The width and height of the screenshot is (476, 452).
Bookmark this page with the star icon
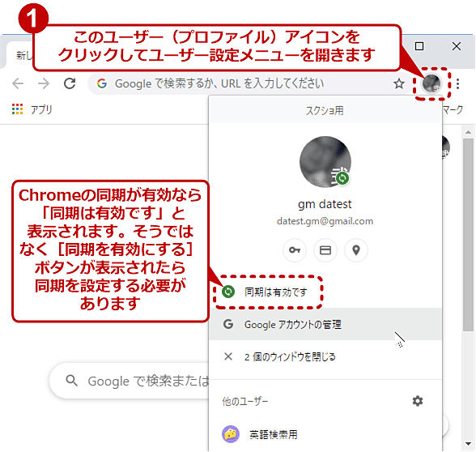(399, 83)
